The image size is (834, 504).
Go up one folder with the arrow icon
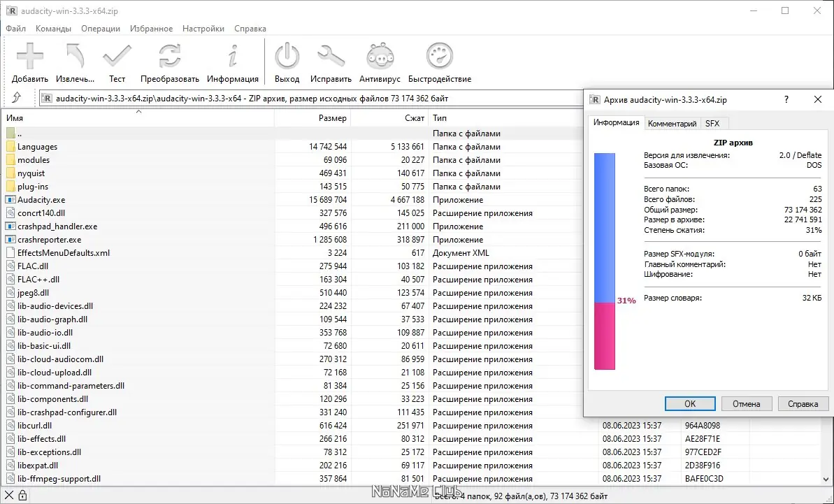[17, 98]
